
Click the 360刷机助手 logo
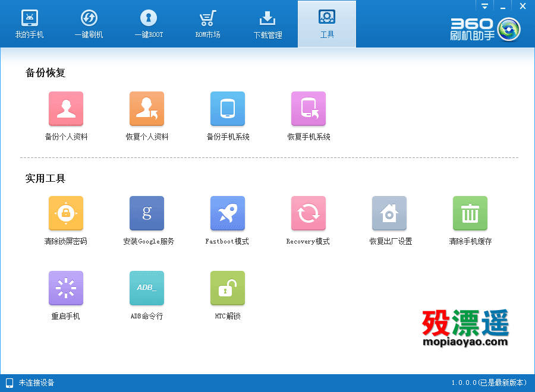coord(485,29)
